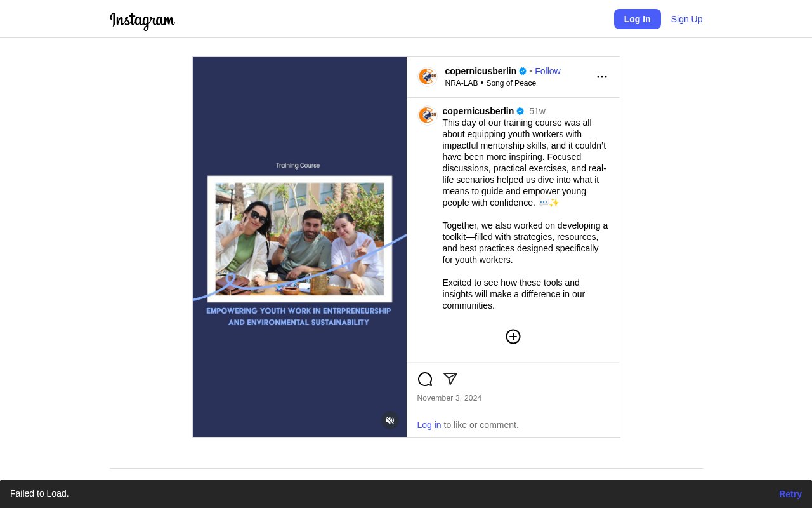Open the comment icon below the post
Screen dimensions: 812x508
coord(425,379)
